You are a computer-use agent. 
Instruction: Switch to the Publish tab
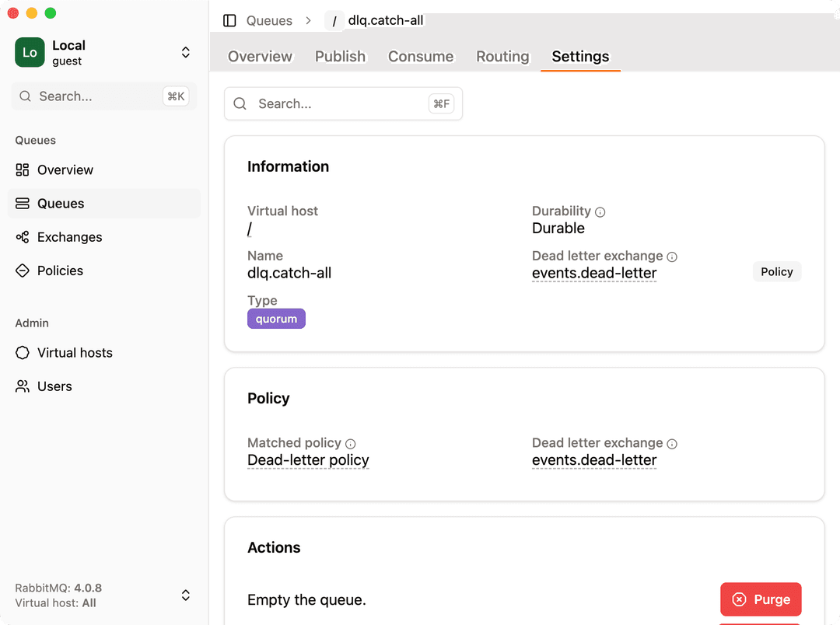click(x=340, y=56)
